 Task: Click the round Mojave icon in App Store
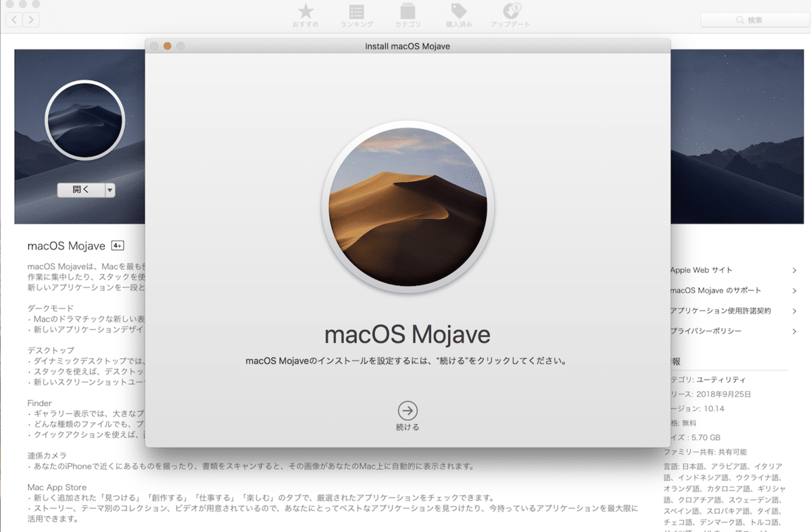click(85, 122)
